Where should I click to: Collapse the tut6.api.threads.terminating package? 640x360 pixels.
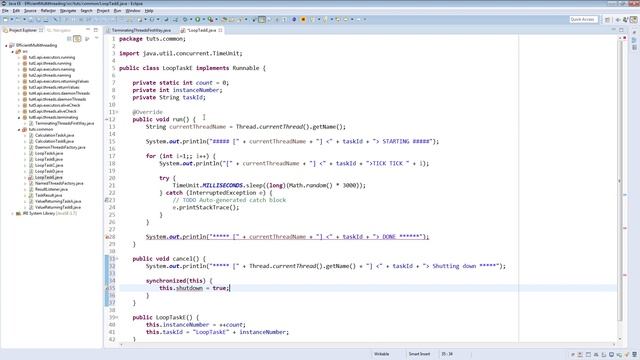click(19, 118)
